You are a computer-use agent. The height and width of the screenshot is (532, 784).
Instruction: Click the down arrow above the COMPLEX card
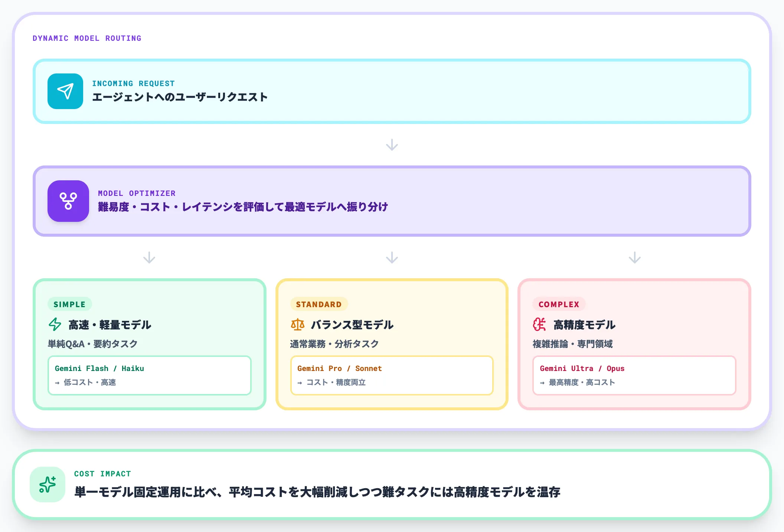coord(634,258)
